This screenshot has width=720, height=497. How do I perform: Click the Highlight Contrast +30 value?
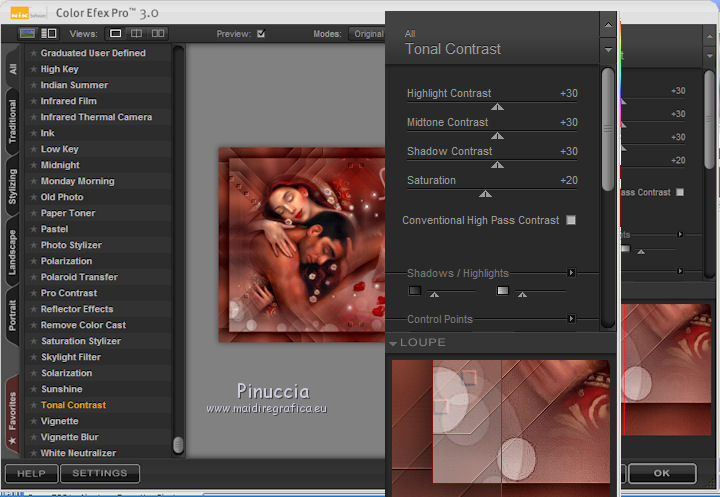(568, 93)
